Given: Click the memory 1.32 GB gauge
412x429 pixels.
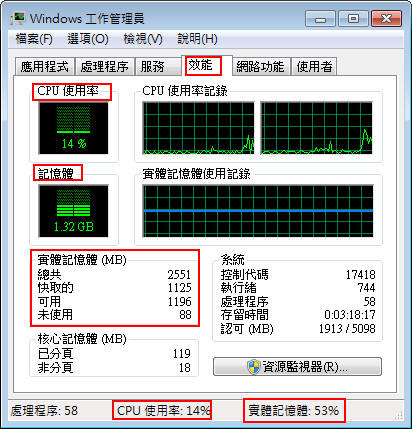Looking at the screenshot, I should (74, 211).
